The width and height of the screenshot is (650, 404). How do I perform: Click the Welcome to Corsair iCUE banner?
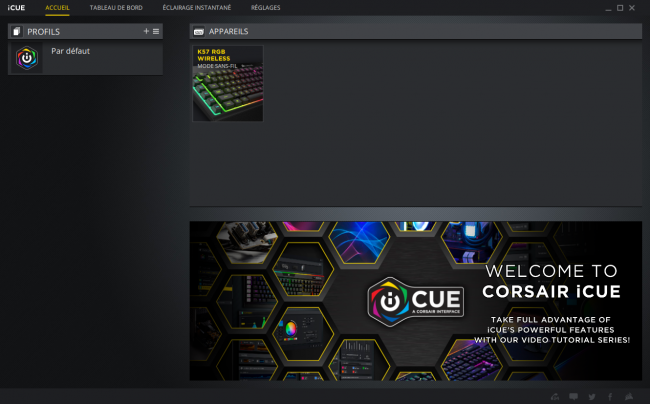[x=416, y=301]
